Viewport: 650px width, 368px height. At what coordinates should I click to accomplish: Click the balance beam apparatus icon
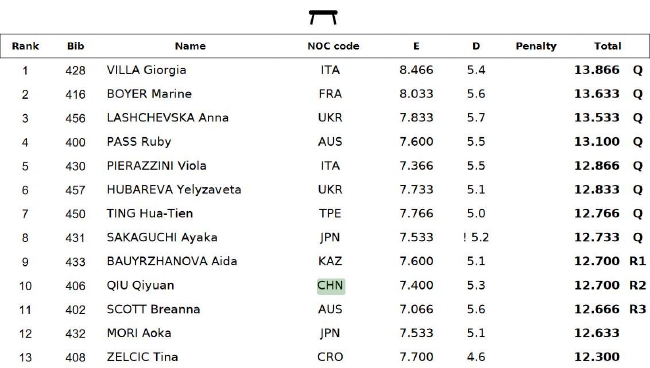(323, 17)
